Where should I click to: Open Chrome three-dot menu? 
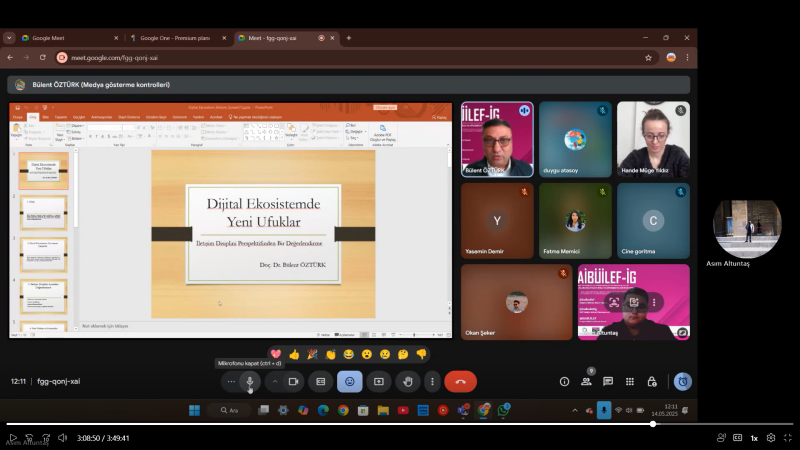point(687,58)
